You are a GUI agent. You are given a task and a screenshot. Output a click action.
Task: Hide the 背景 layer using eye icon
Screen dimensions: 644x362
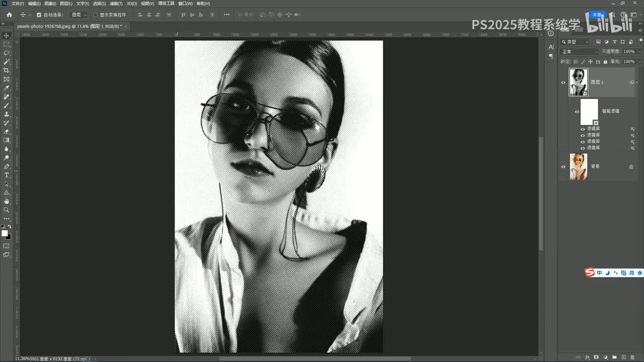pos(563,166)
